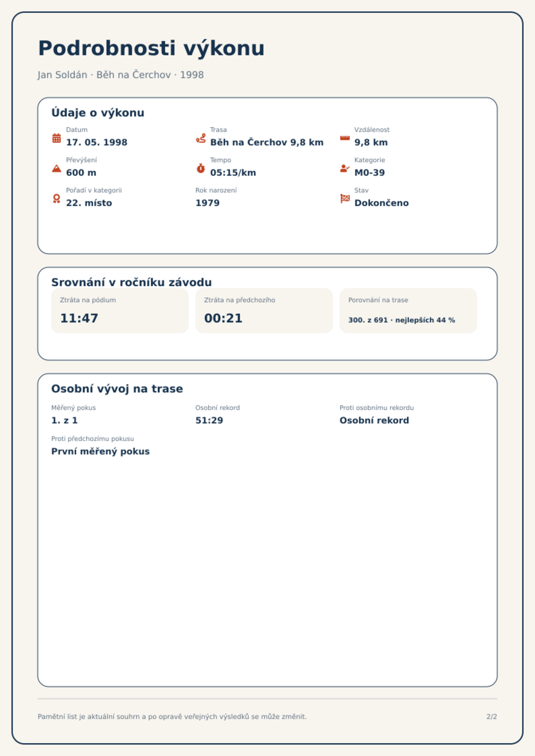The height and width of the screenshot is (756, 535).
Task: Click the route icon beside Trasa
Action: [x=201, y=138]
